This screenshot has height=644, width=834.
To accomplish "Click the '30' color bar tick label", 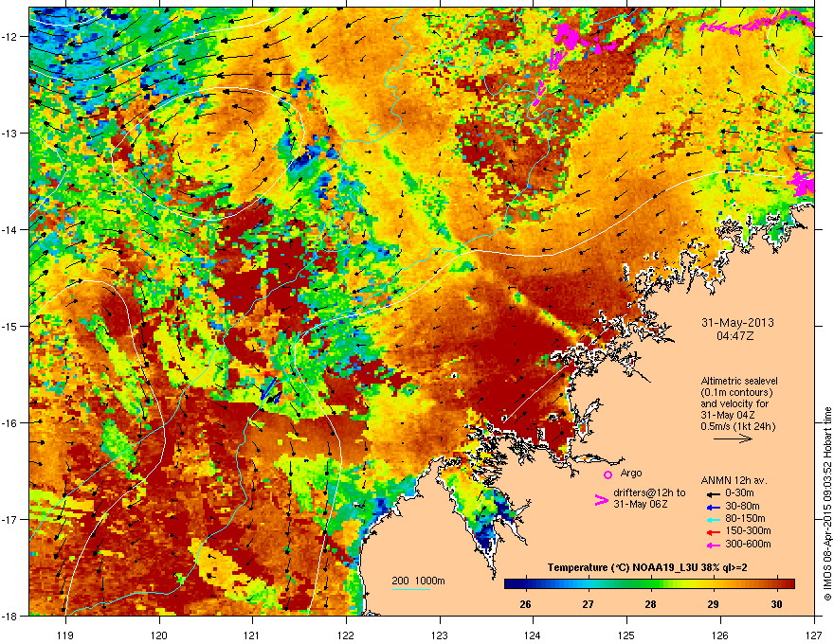I will pyautogui.click(x=776, y=604).
